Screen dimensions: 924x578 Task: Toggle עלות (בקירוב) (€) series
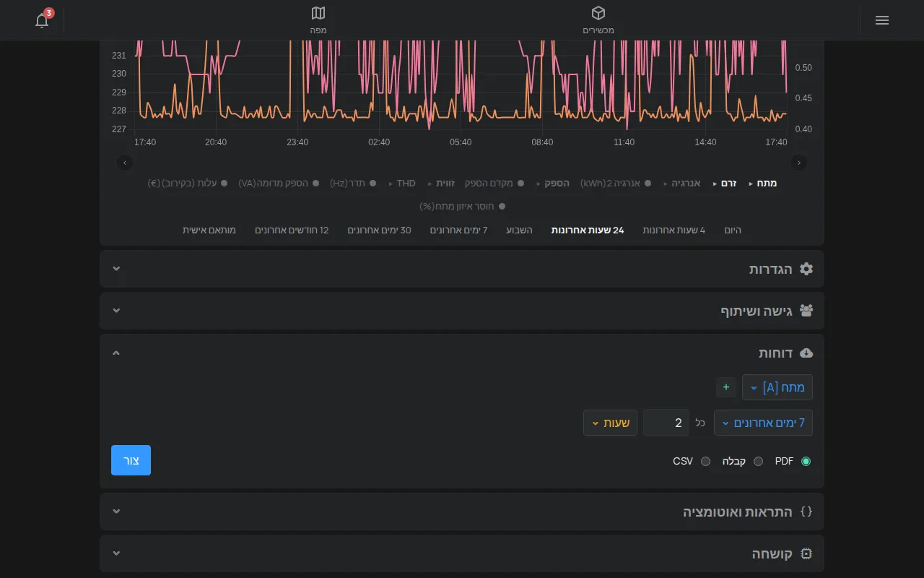188,184
